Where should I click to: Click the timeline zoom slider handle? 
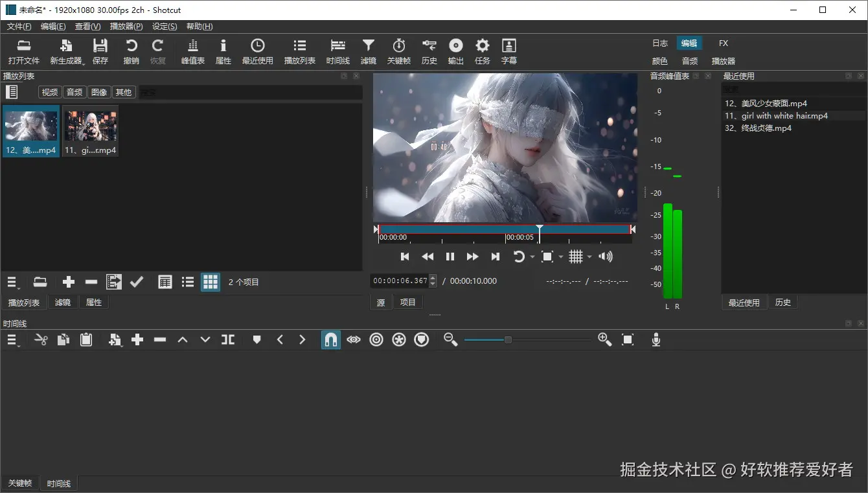(508, 339)
